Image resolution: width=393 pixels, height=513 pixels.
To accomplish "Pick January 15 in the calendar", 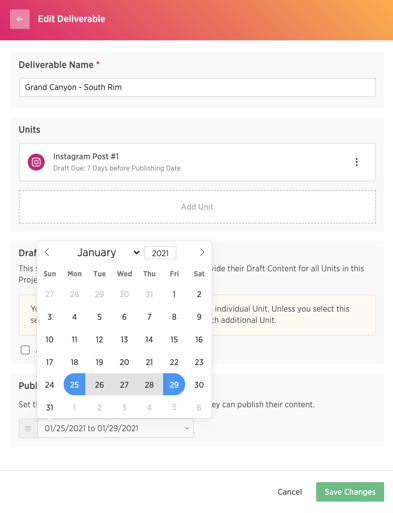I will [x=174, y=339].
